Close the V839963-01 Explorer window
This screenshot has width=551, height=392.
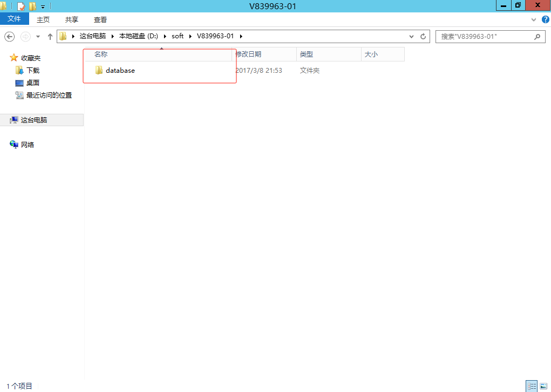pos(538,5)
